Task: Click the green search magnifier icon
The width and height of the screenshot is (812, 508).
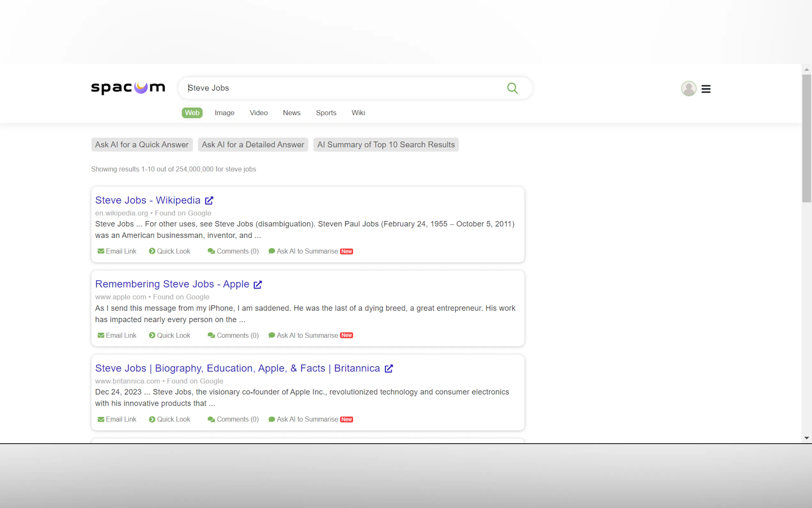Action: (512, 88)
